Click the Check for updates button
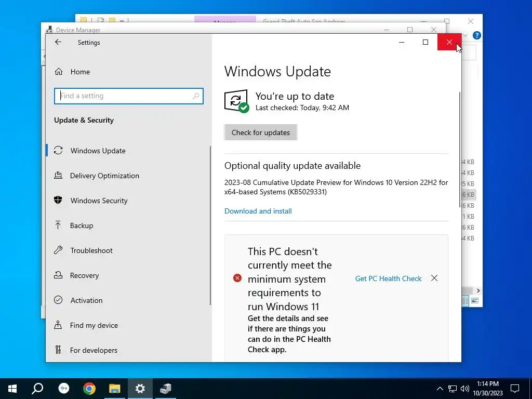Screen dimensions: 532x399 pyautogui.click(x=261, y=132)
